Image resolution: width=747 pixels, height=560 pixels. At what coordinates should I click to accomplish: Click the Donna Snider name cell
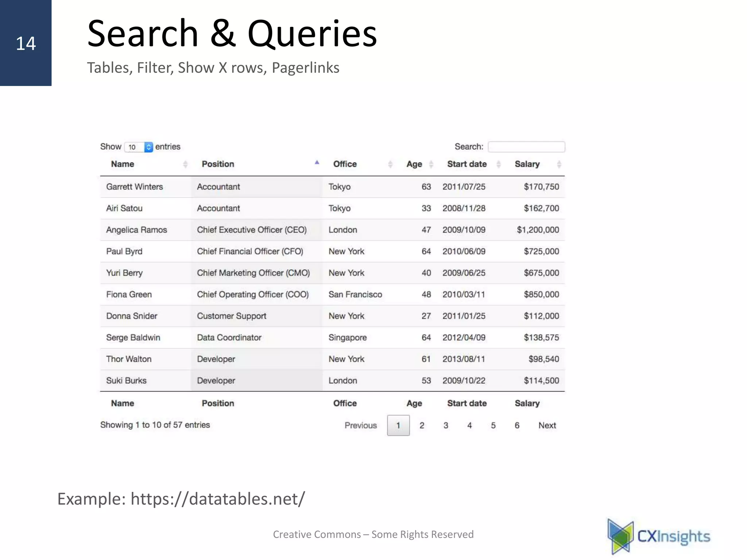coord(132,316)
